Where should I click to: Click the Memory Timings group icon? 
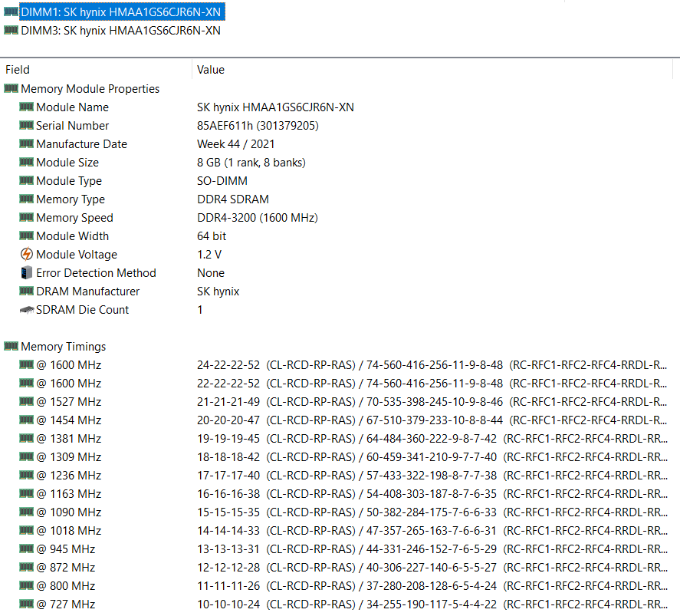(11, 346)
